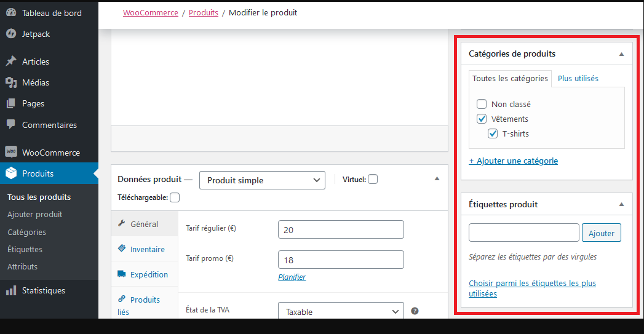Click Choisir parmi les étiquettes les plus utilisées
The image size is (644, 334).
532,288
